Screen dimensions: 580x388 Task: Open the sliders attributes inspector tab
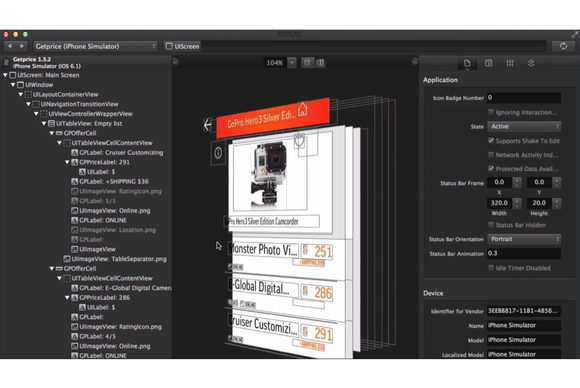tap(510, 63)
